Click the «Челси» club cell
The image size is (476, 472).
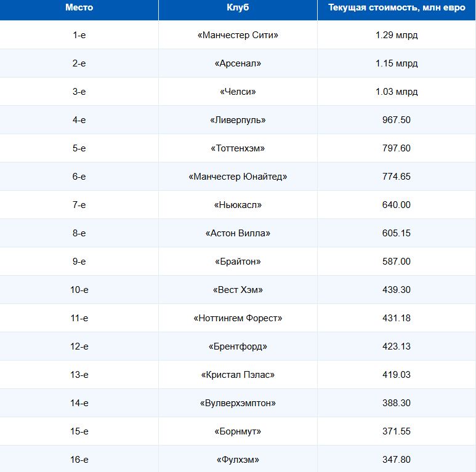238,91
